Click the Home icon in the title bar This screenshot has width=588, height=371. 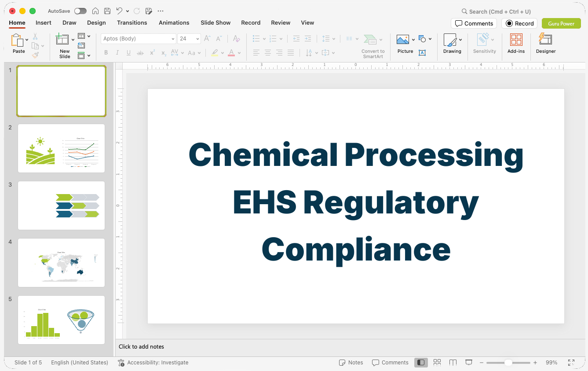pyautogui.click(x=95, y=11)
